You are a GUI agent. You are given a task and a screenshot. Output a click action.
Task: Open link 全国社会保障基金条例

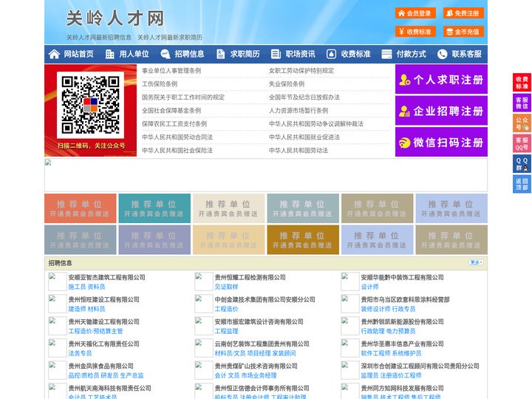pos(171,110)
